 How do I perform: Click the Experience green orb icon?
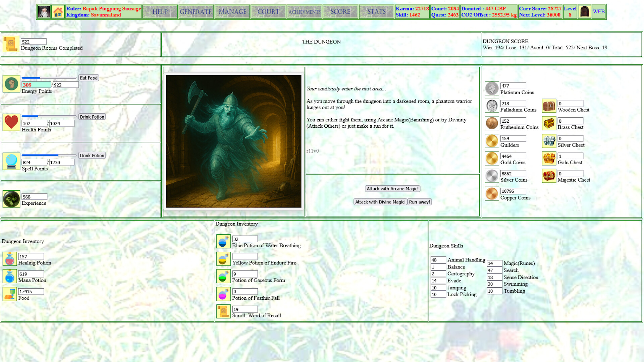point(11,199)
